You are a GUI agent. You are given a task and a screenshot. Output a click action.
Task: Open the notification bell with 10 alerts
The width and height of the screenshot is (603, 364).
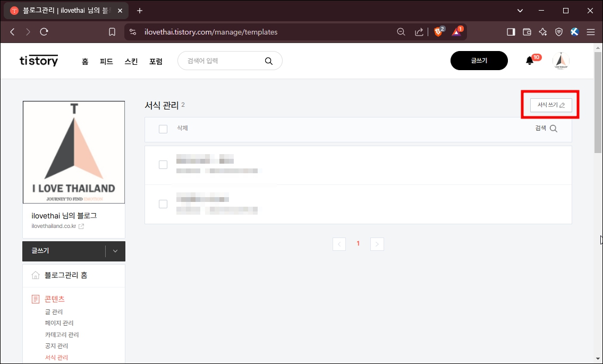pos(529,61)
